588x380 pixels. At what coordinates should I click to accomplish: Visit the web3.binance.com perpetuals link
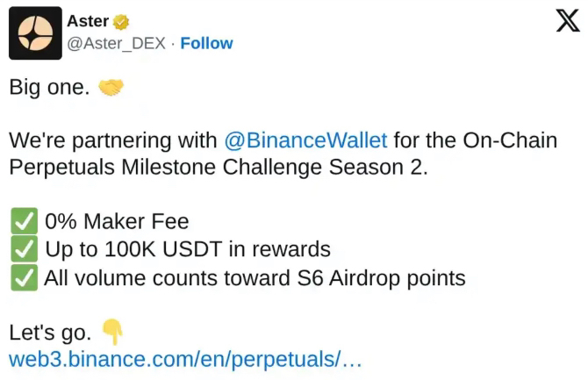pyautogui.click(x=185, y=359)
